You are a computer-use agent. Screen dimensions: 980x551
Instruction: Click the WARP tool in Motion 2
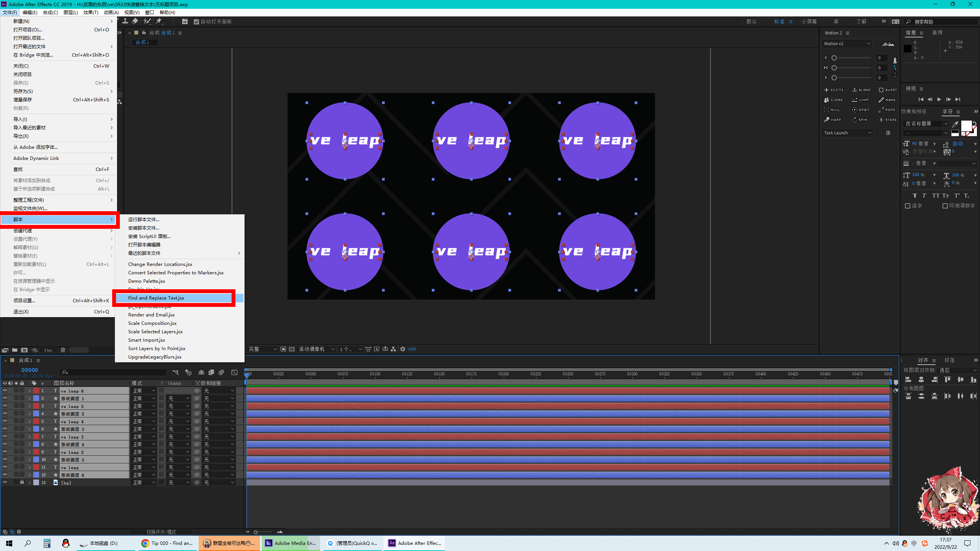click(833, 120)
